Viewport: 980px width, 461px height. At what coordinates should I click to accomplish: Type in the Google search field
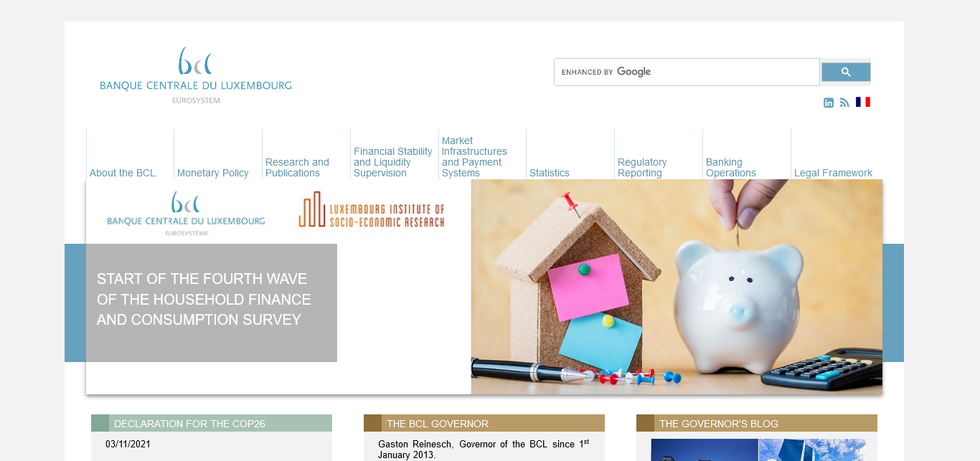[686, 72]
